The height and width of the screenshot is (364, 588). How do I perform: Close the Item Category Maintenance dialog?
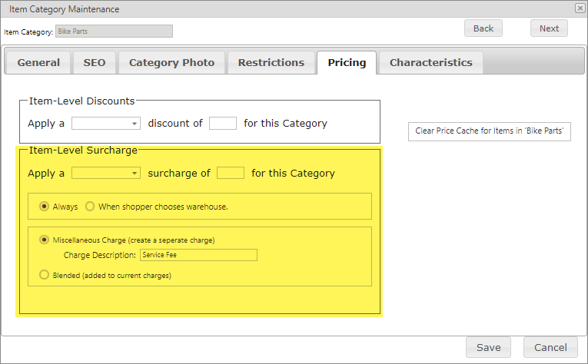coord(580,8)
